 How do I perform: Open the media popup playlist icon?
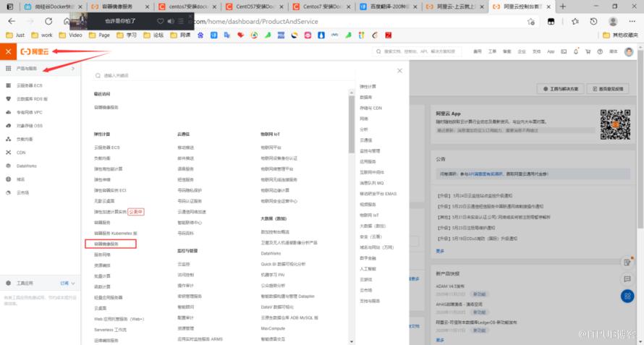[181, 22]
